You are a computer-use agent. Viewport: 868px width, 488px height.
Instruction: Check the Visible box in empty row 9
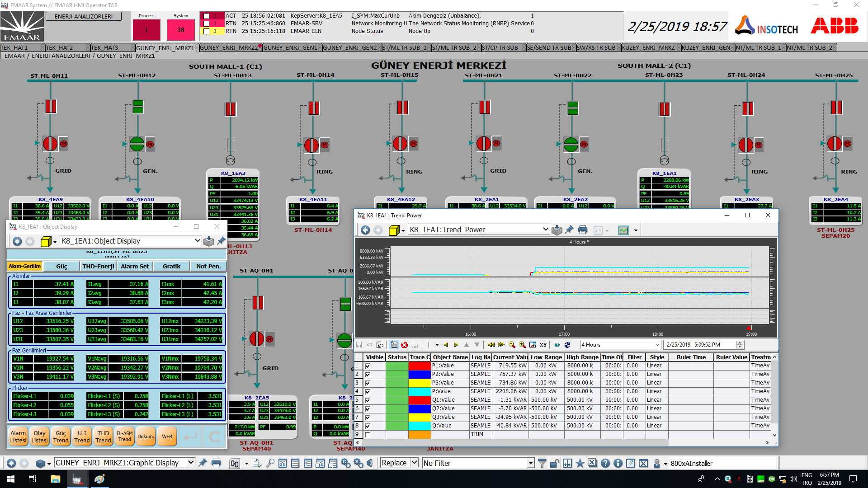click(368, 435)
